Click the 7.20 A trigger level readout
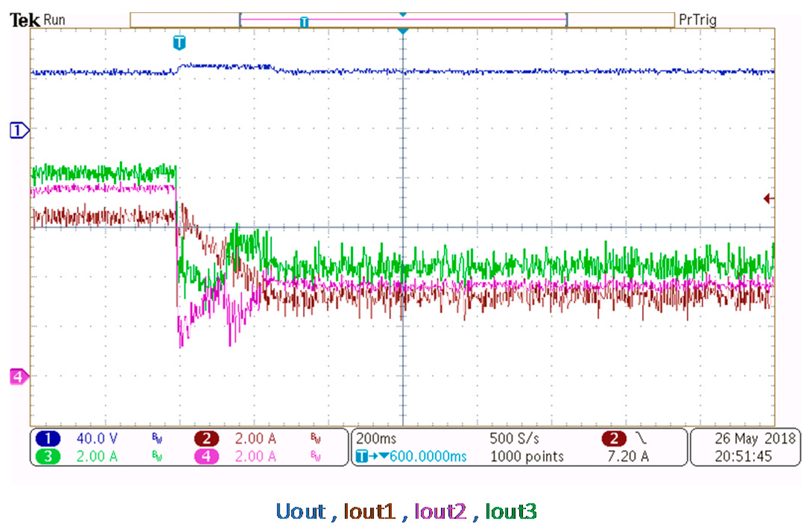This screenshot has width=808, height=532. tap(628, 456)
